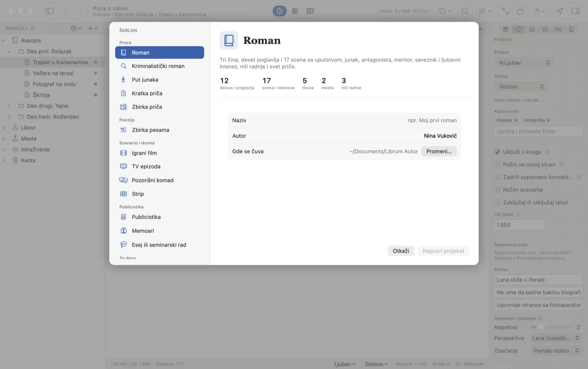Image resolution: width=588 pixels, height=369 pixels.
Task: Expand 'Deo drugi: Tajna' folder
Action: click(x=10, y=106)
